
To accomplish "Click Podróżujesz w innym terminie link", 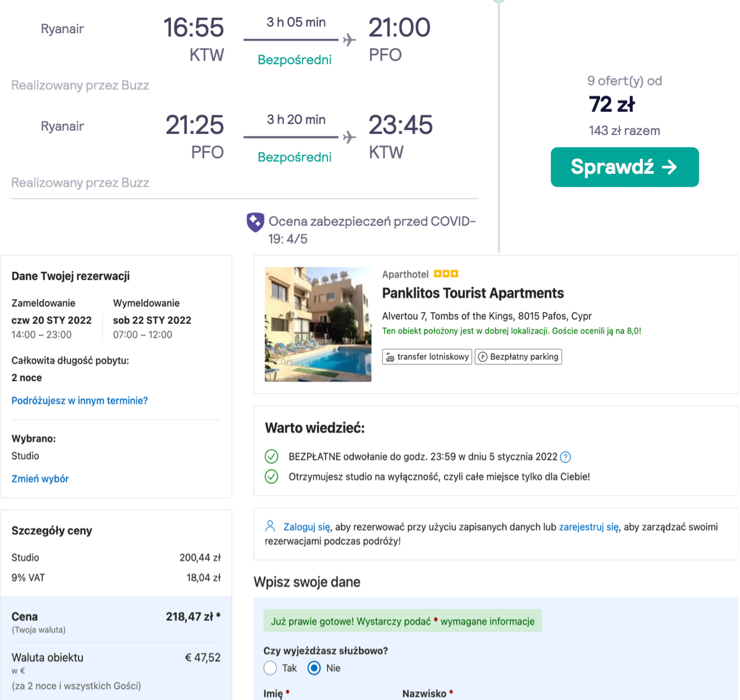I will click(x=80, y=401).
